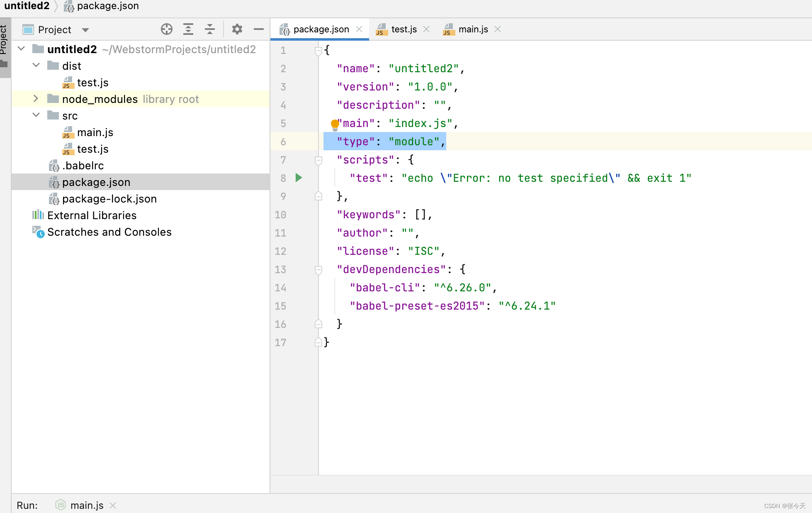Click the "license": "ISC" line
812x513 pixels.
(x=391, y=251)
